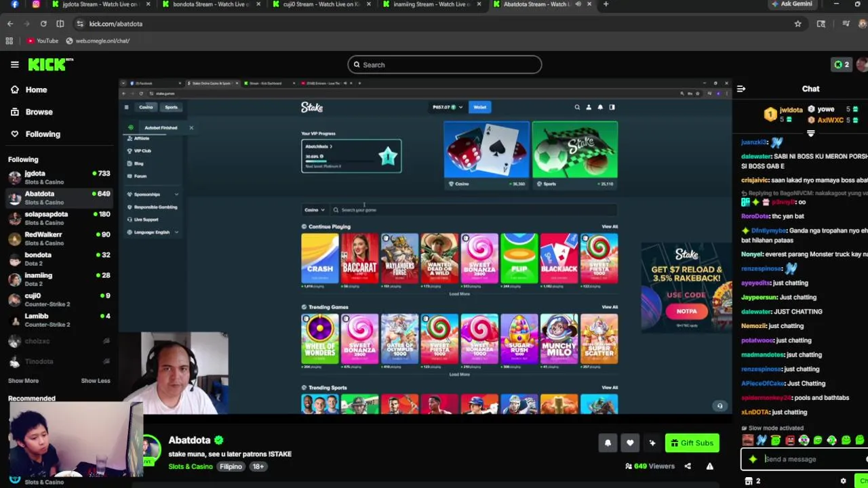
Task: Click the Filipino language tag
Action: click(231, 466)
